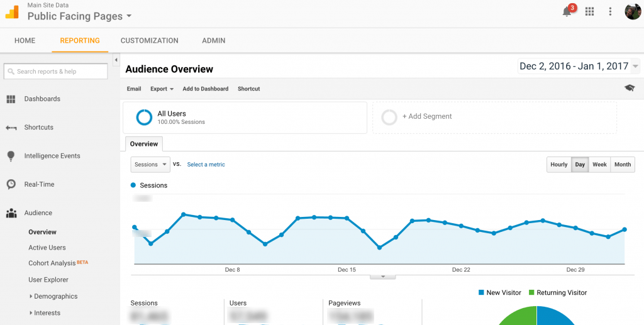Image resolution: width=644 pixels, height=325 pixels.
Task: Open the three-dot options menu
Action: pos(610,11)
